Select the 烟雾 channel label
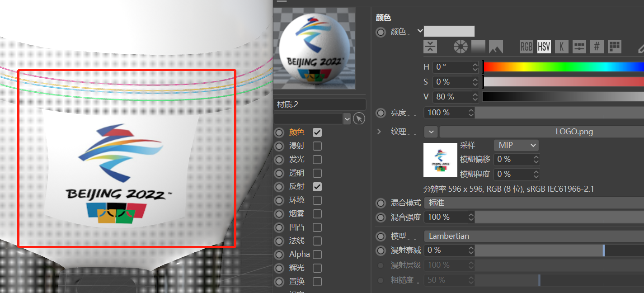The image size is (644, 293). (297, 213)
